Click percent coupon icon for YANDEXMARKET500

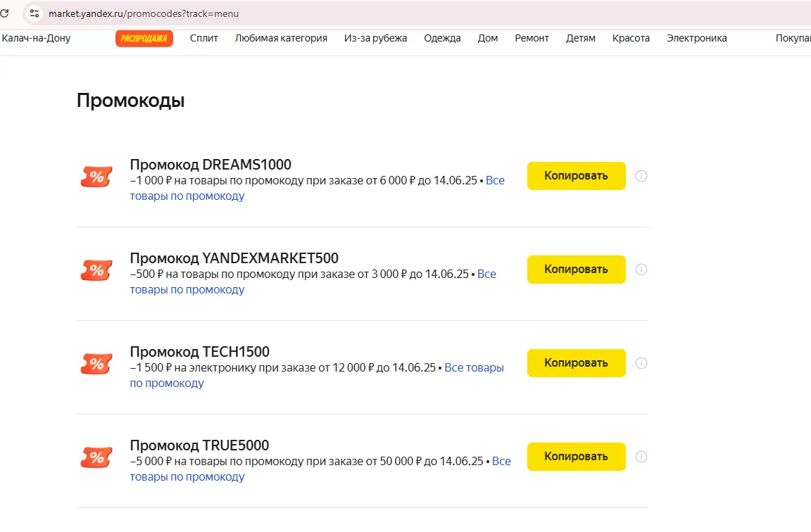(96, 270)
